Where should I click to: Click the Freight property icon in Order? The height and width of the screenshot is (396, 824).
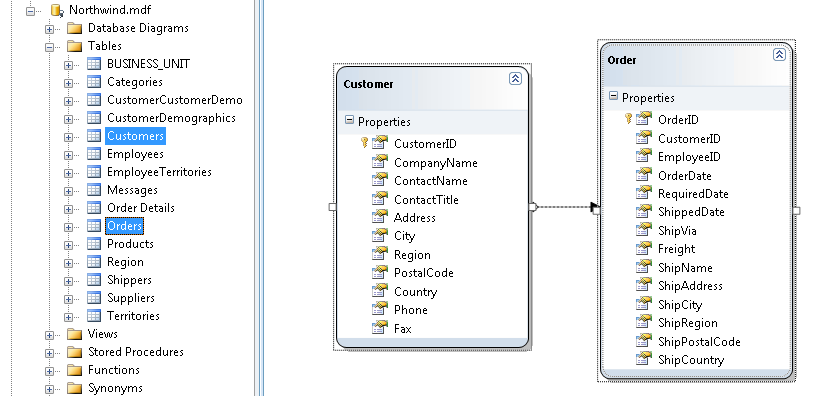pos(644,248)
